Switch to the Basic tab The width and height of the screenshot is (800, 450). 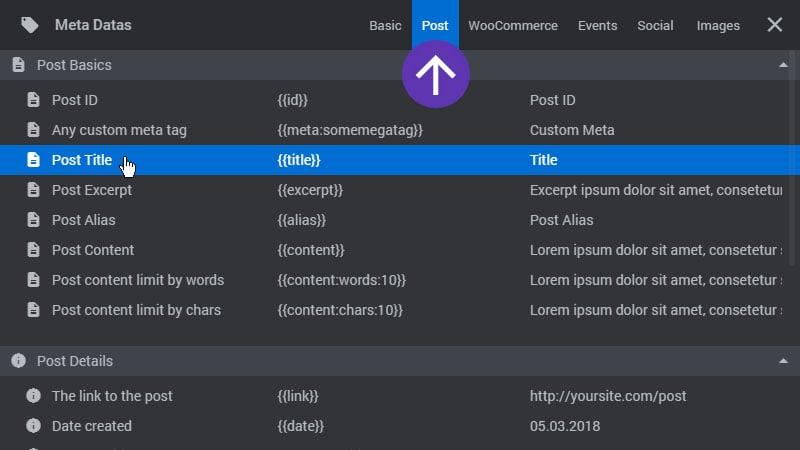pyautogui.click(x=385, y=26)
